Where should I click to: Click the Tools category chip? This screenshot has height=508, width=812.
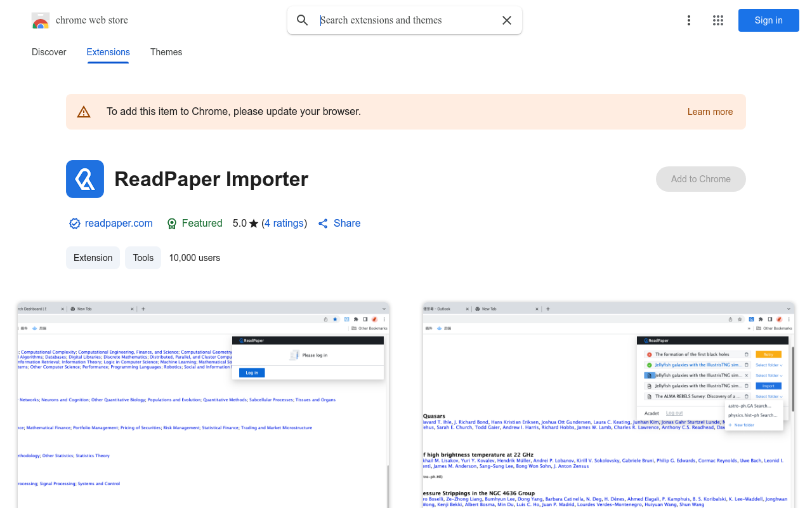coord(143,258)
